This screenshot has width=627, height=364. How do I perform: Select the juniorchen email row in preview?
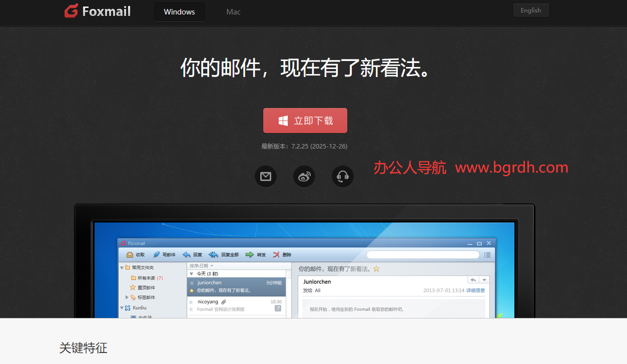pos(236,287)
